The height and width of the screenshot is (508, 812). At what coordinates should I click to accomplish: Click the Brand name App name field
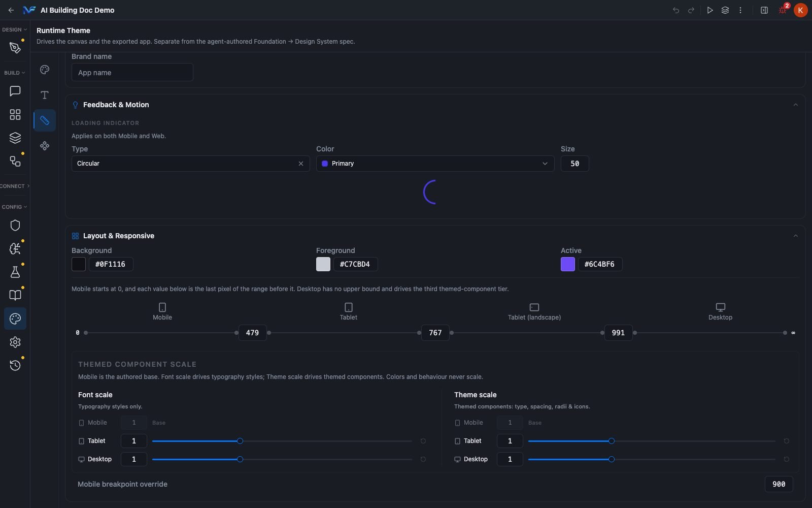coord(132,72)
